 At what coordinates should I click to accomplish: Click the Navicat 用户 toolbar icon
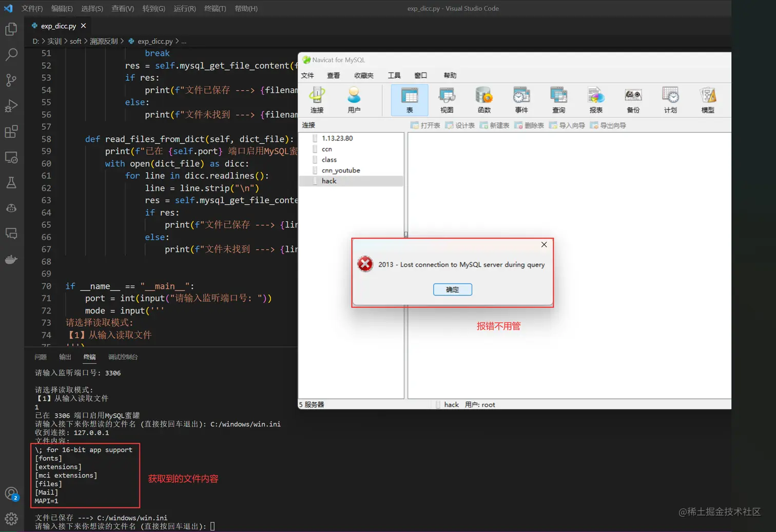click(x=354, y=100)
